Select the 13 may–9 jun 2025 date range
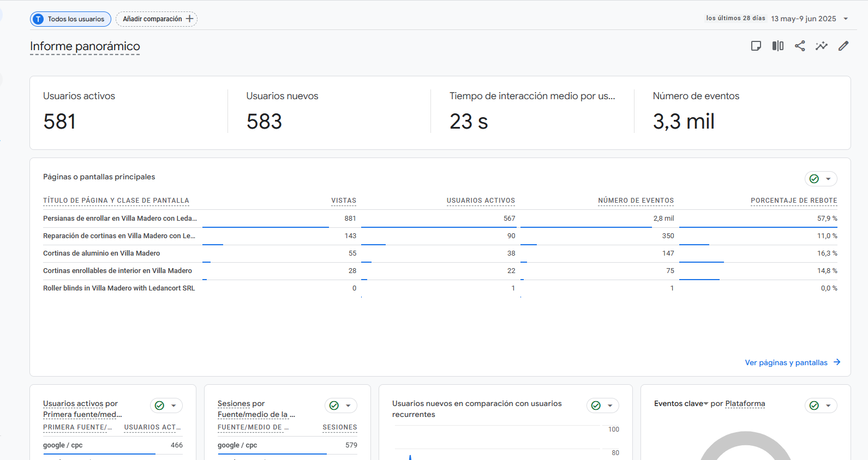Screen dimensions: 868x460 (x=804, y=19)
